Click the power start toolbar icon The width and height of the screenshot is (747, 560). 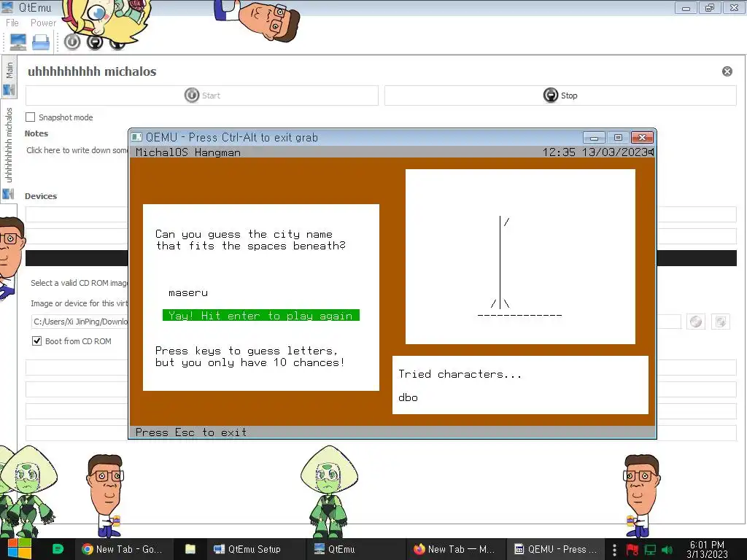tap(72, 42)
